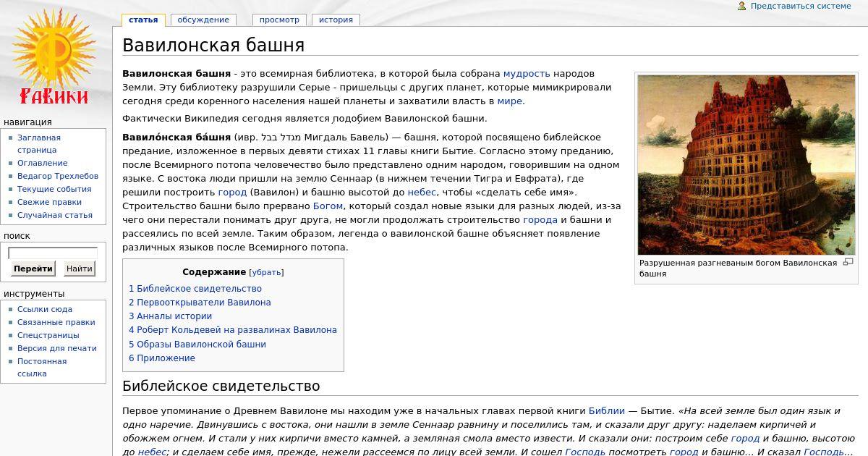Click the 'инструменты' sidebar heading
This screenshot has height=456, width=868.
[x=34, y=294]
